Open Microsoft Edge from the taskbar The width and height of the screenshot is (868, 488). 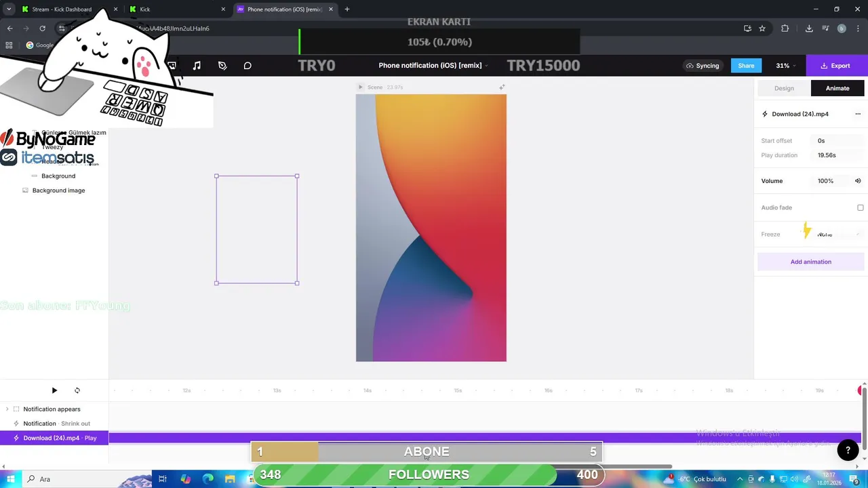coord(208,479)
